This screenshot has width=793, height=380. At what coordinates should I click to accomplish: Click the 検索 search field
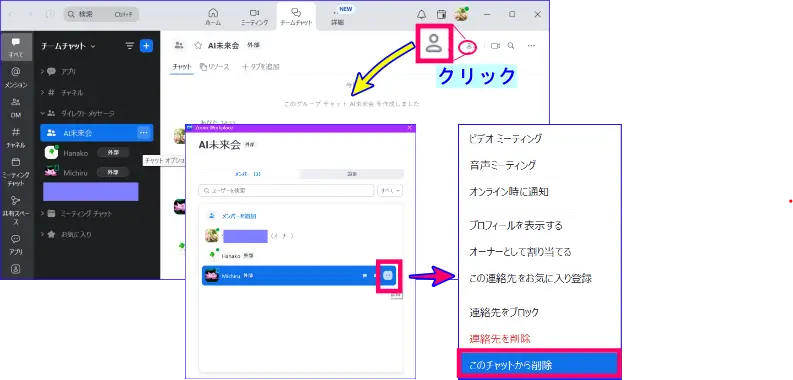[101, 15]
